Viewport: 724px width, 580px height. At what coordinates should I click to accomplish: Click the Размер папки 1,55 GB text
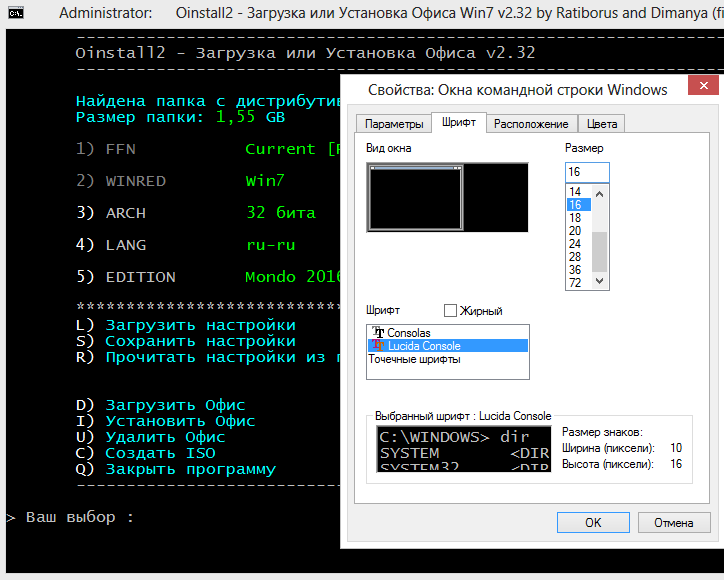point(181,117)
